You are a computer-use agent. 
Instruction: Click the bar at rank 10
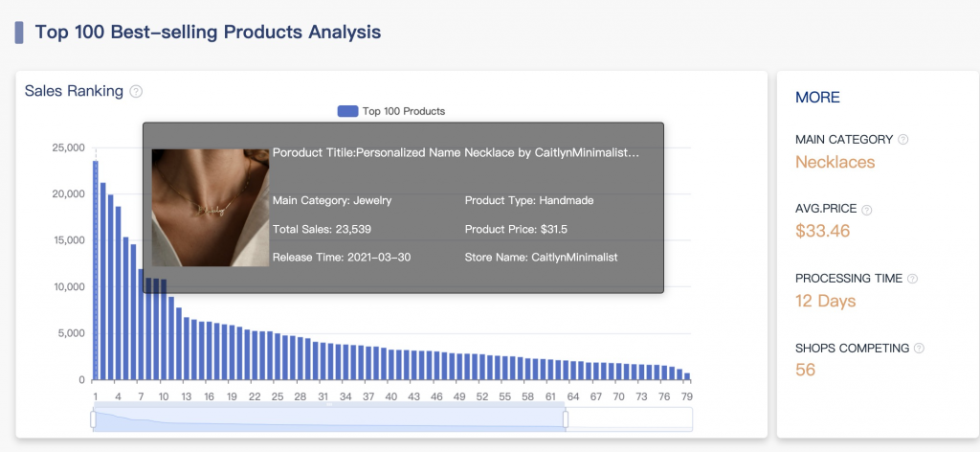(x=164, y=329)
